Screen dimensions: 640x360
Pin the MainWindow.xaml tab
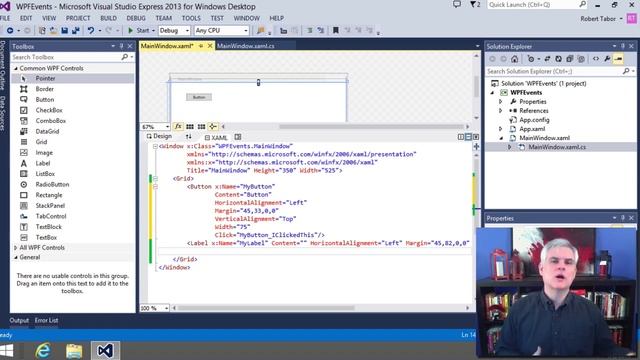(201, 46)
